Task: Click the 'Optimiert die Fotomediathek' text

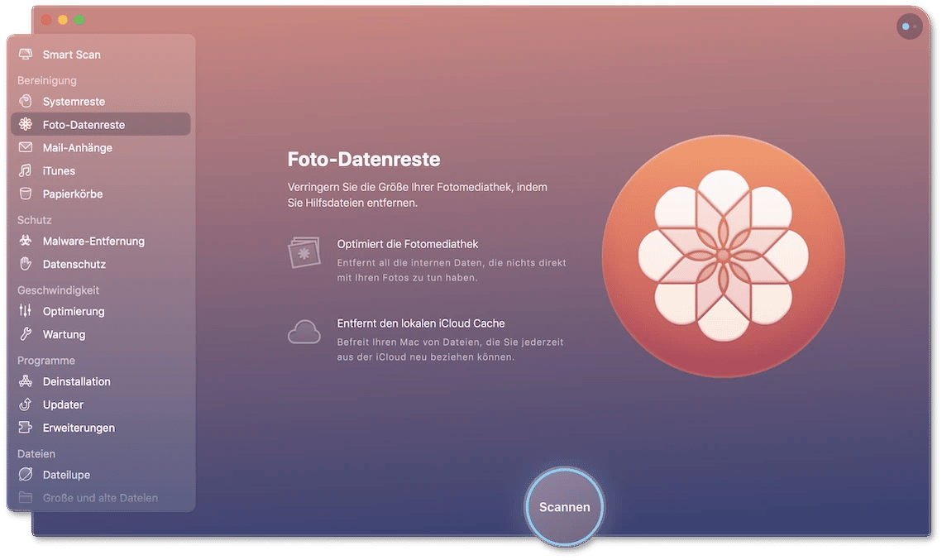Action: tap(408, 244)
